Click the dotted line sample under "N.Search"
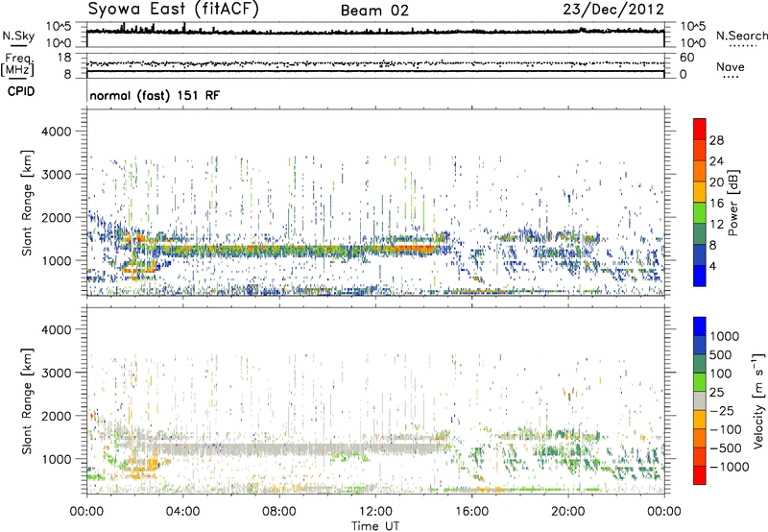Screen dimensions: 768x532 (x=742, y=45)
